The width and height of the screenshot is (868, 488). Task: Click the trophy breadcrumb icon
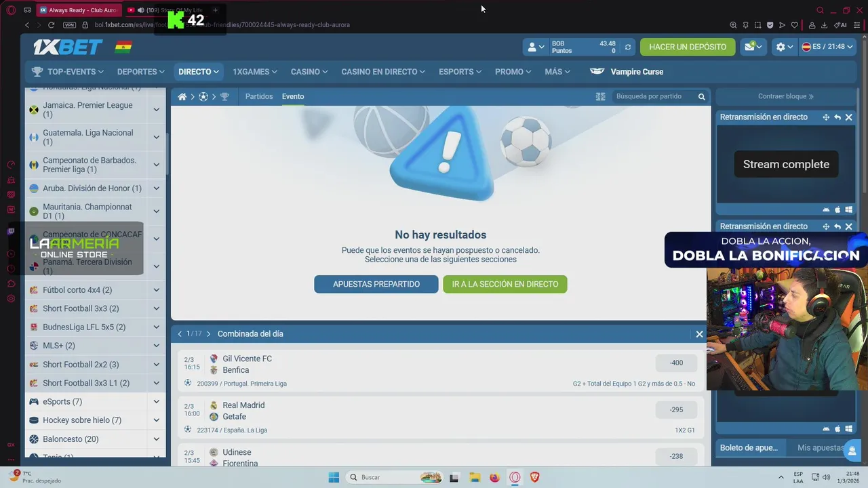pyautogui.click(x=225, y=97)
